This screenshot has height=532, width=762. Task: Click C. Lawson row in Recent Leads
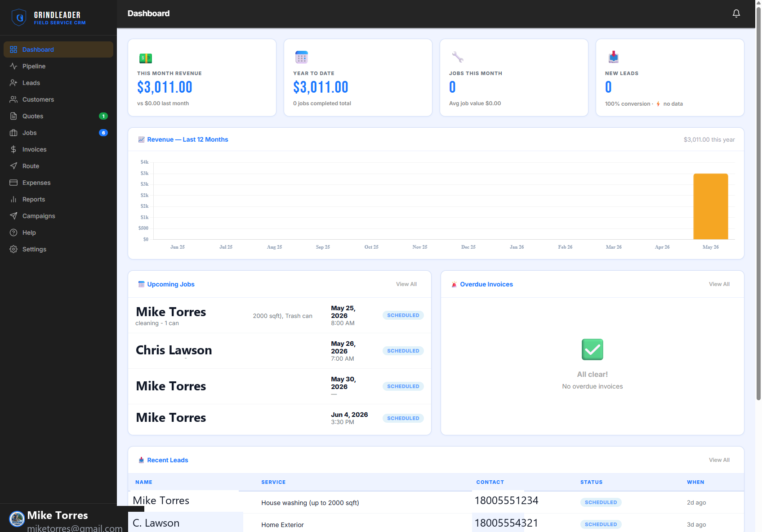pyautogui.click(x=436, y=523)
